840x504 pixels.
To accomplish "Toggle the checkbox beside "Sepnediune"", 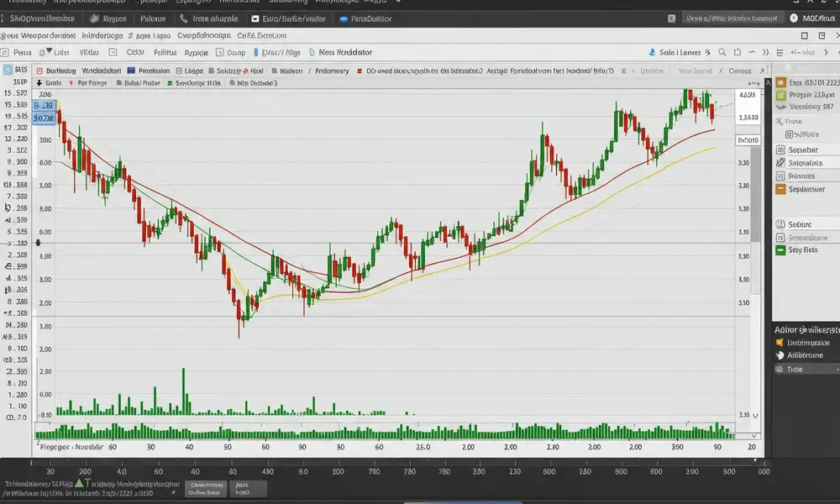I will pyautogui.click(x=780, y=237).
